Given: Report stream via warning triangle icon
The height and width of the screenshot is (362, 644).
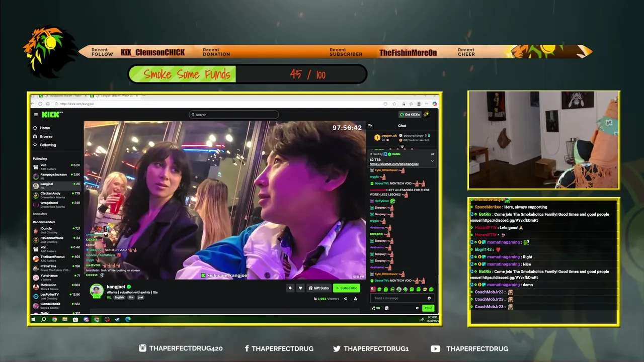Looking at the screenshot, I should click(x=355, y=299).
